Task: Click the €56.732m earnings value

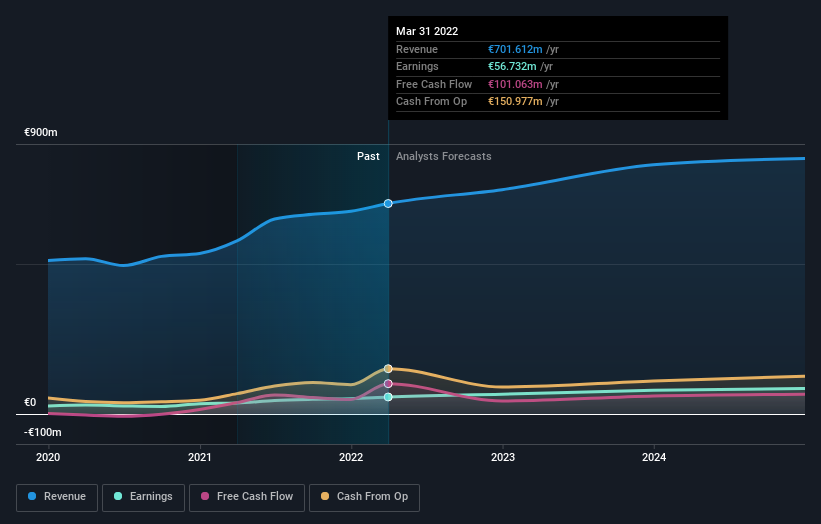Action: (512, 66)
